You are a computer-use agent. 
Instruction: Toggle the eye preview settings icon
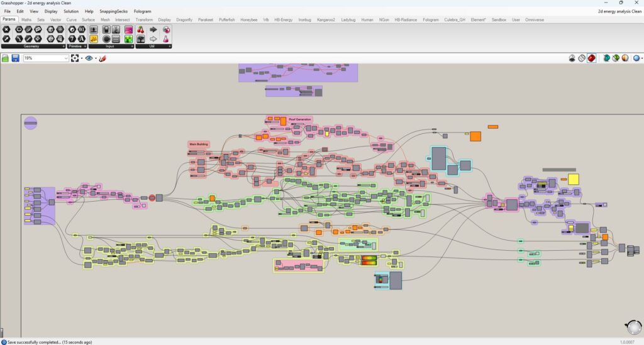[89, 58]
